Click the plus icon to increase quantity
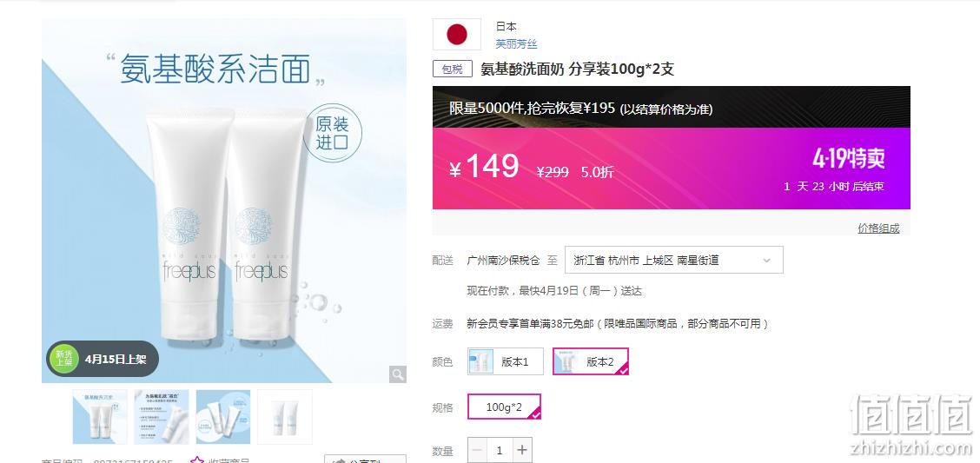This screenshot has width=980, height=463. click(522, 450)
